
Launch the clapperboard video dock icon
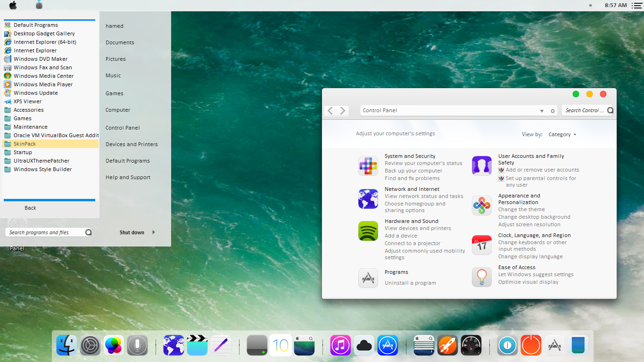[x=197, y=346]
